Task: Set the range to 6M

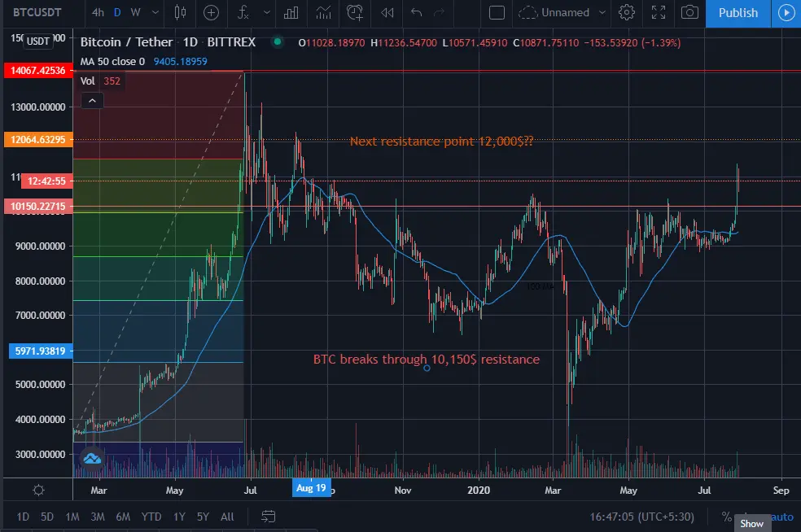Action: pos(123,517)
